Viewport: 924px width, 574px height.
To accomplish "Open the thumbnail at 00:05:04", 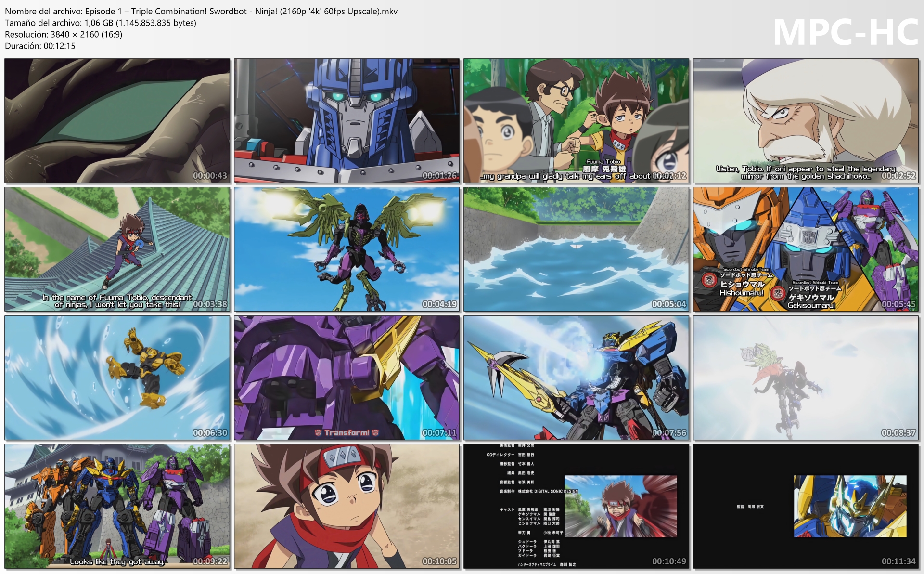I will point(577,249).
